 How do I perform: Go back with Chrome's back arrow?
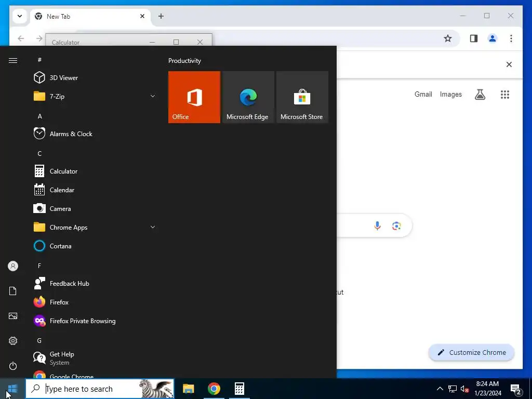[x=21, y=38]
